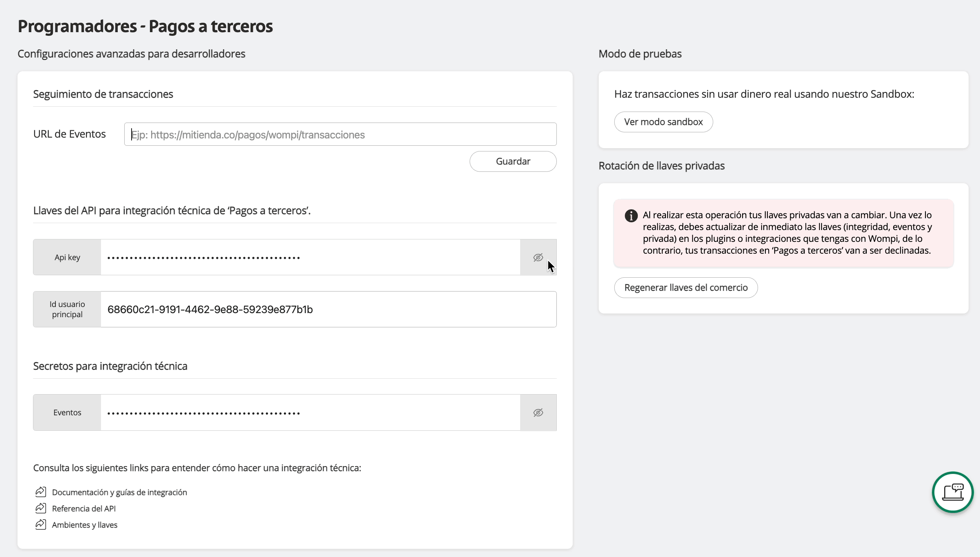Click Guardar to save the events URL
The height and width of the screenshot is (557, 980).
[513, 161]
